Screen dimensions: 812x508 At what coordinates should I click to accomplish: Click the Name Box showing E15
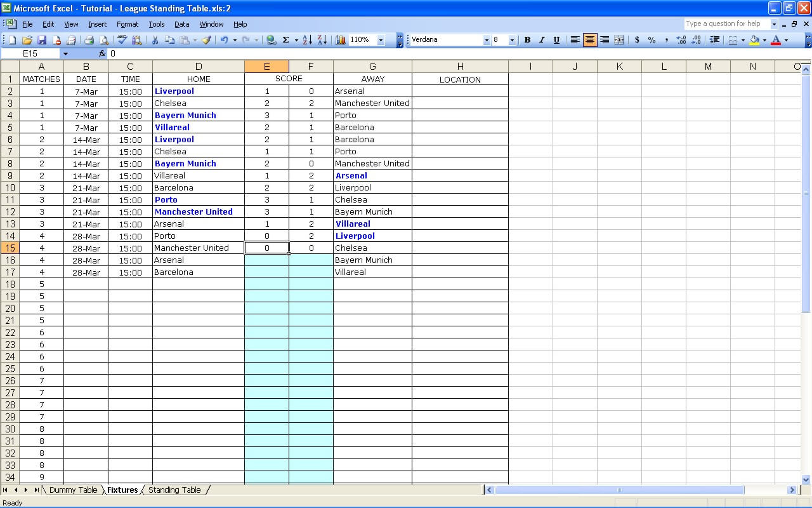coord(30,54)
